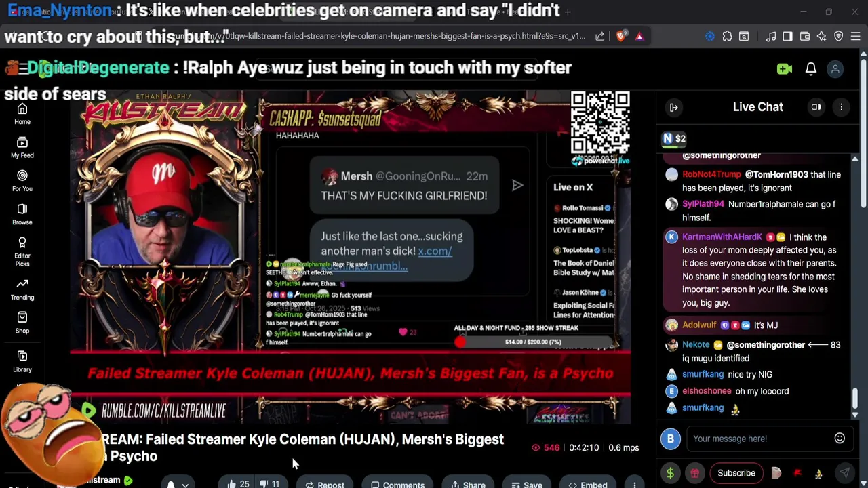Viewport: 868px width, 488px height.
Task: Click the video player stream area
Action: 351,258
